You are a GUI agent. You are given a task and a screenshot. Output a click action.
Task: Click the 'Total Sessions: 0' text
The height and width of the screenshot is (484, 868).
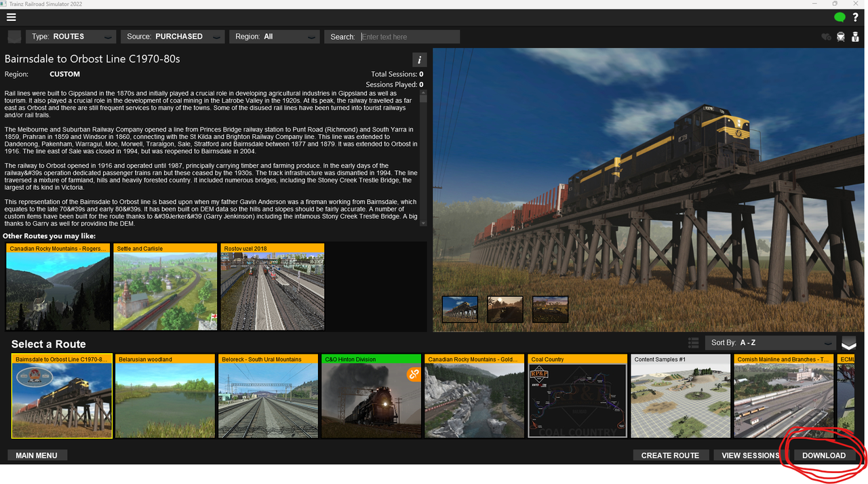point(397,75)
